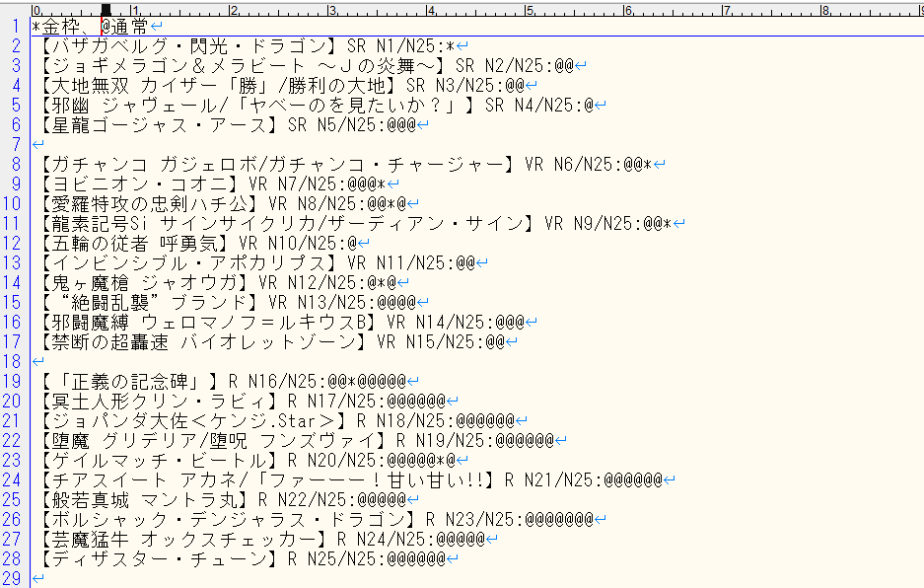Click ruler mark labeled 8
Image resolution: width=924 pixels, height=588 pixels.
click(x=825, y=11)
